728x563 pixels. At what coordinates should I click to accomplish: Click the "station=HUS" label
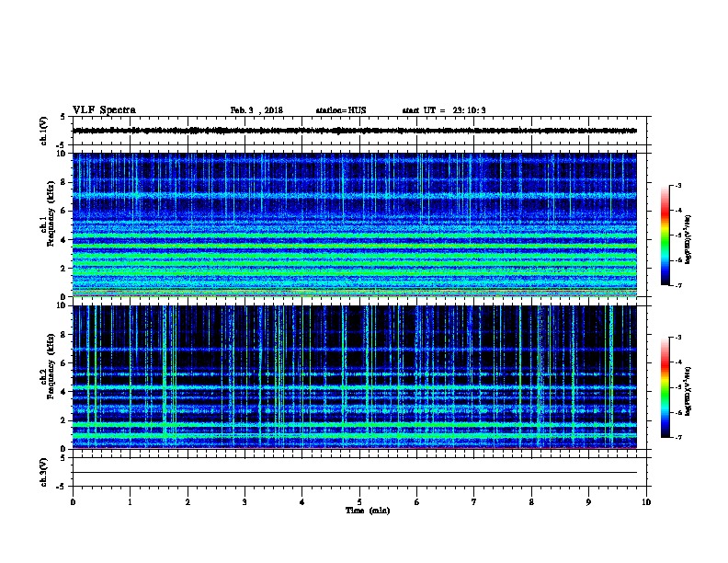coord(341,110)
